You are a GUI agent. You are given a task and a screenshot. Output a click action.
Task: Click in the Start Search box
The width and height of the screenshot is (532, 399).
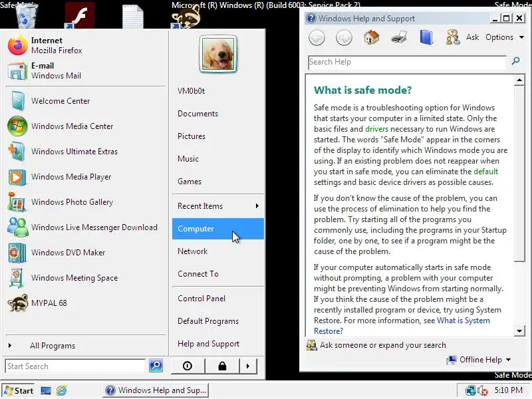[x=75, y=366]
